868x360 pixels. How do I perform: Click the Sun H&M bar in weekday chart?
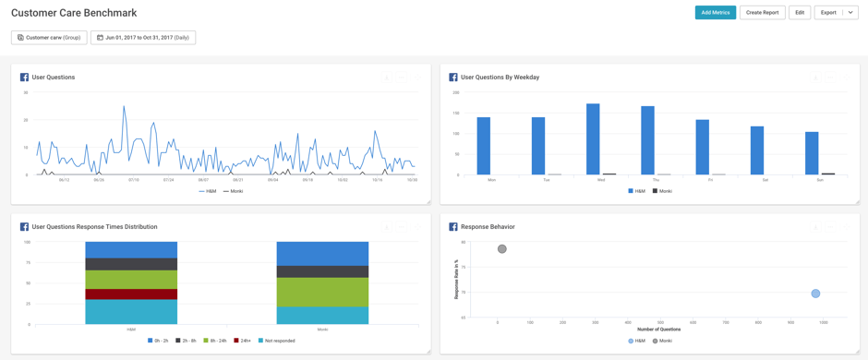812,153
